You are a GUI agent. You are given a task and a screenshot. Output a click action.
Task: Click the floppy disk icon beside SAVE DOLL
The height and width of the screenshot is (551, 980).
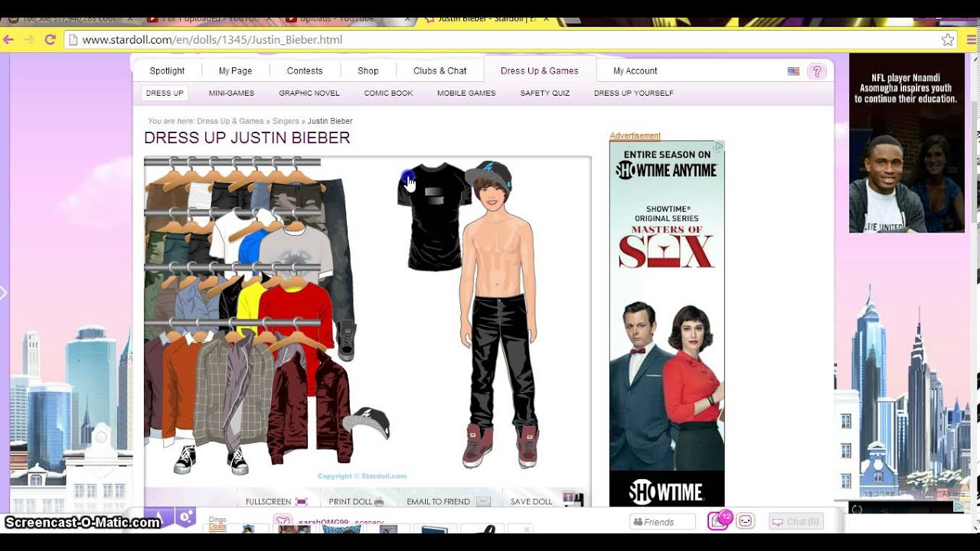coord(573,500)
